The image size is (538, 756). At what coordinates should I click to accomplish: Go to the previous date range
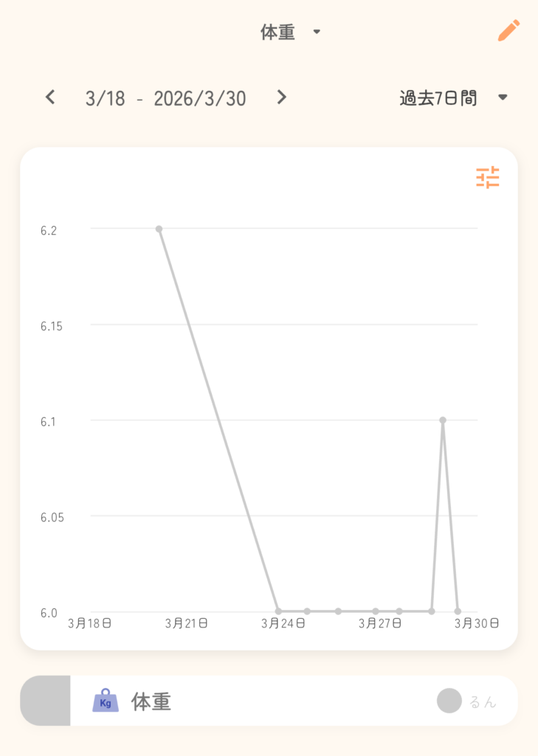click(x=50, y=97)
